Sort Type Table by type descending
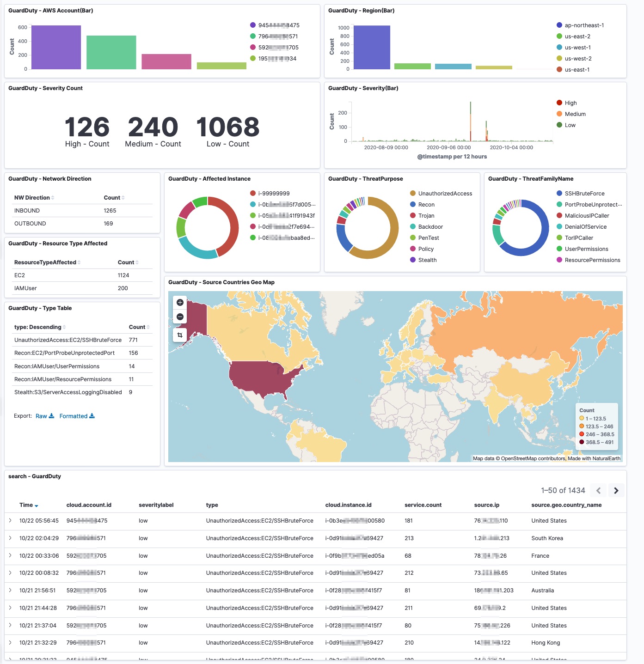The height and width of the screenshot is (664, 644). tap(40, 327)
